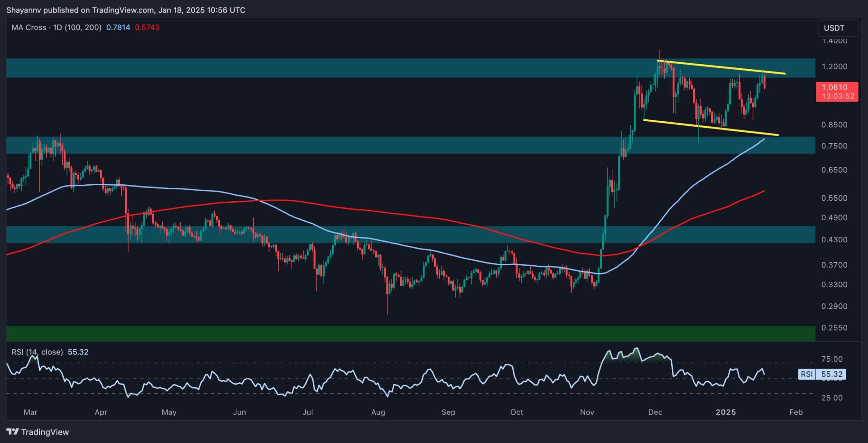Click the TradingView logo icon
This screenshot has width=868, height=443.
[13, 432]
